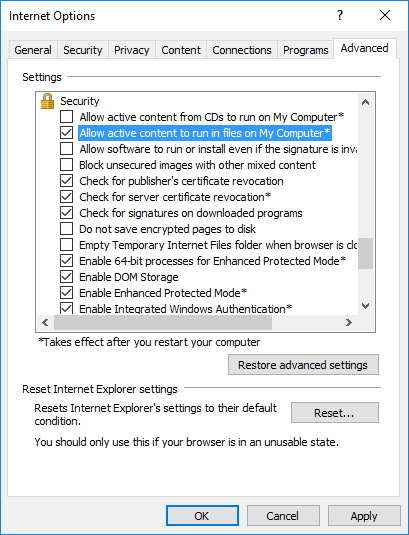Image resolution: width=409 pixels, height=535 pixels.
Task: Uncheck Allow active content to run in files
Action: click(67, 133)
